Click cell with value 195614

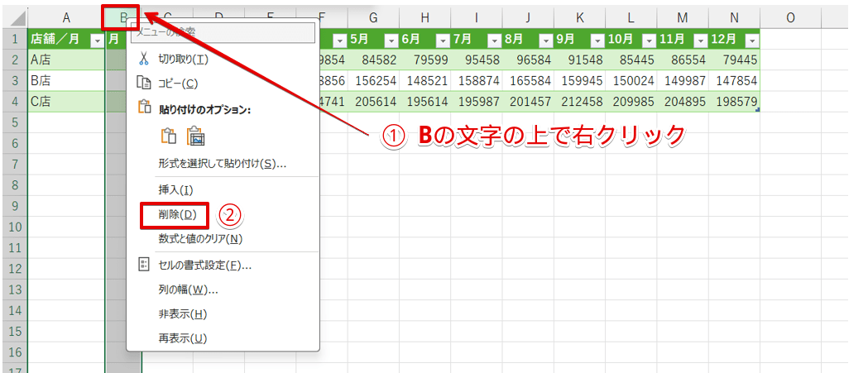(424, 102)
